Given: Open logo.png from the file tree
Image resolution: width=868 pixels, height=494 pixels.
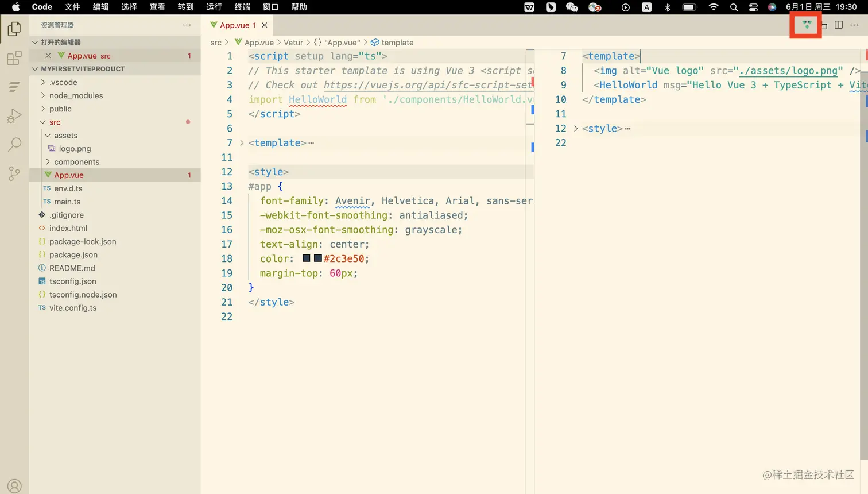Looking at the screenshot, I should 75,148.
